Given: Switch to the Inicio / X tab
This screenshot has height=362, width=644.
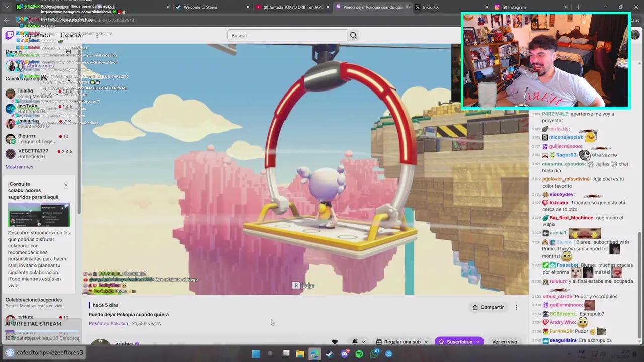Looking at the screenshot, I should click(x=450, y=7).
